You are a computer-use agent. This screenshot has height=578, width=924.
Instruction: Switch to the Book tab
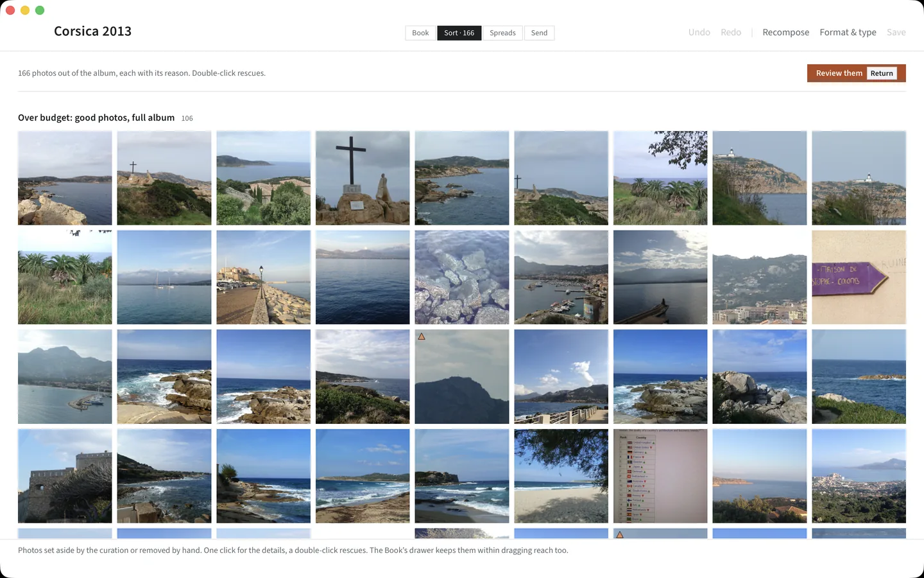[420, 33]
